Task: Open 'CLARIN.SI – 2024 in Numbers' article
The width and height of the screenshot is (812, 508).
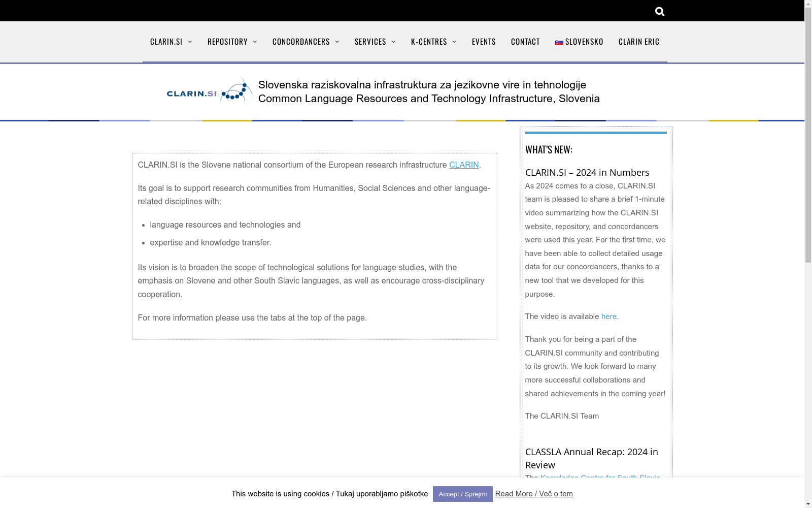Action: tap(587, 172)
